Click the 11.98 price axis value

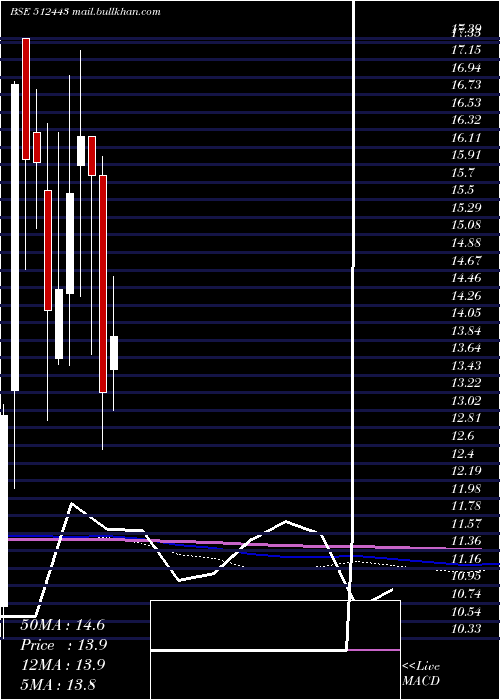pos(466,488)
